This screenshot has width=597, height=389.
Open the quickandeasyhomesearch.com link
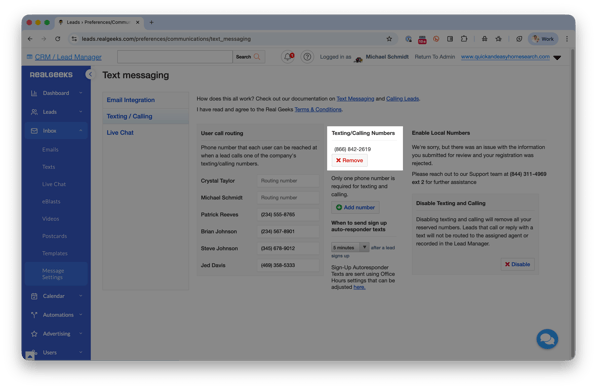coord(505,57)
